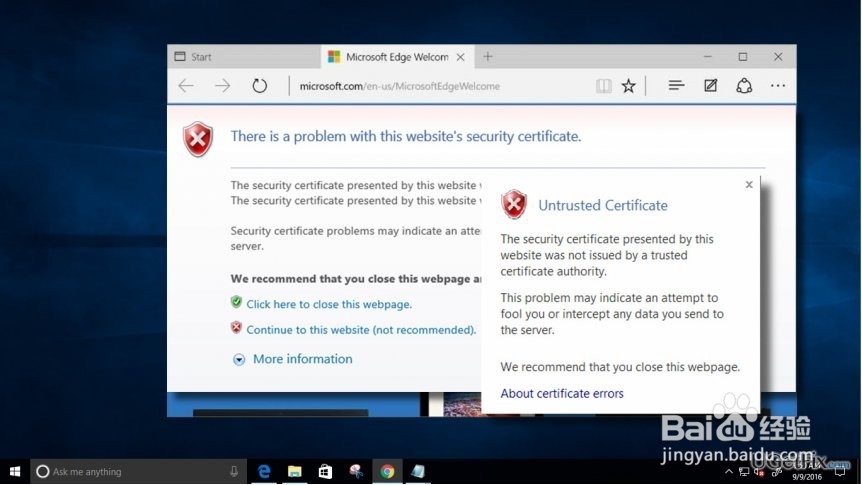Open Microsoft Edge from taskbar
Viewport: 862px width, 485px height.
(x=264, y=471)
